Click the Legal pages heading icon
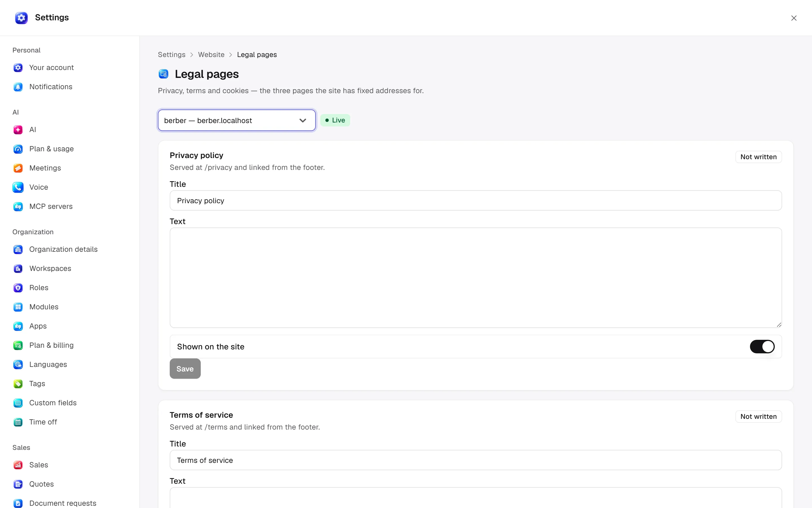This screenshot has width=812, height=508. 164,74
